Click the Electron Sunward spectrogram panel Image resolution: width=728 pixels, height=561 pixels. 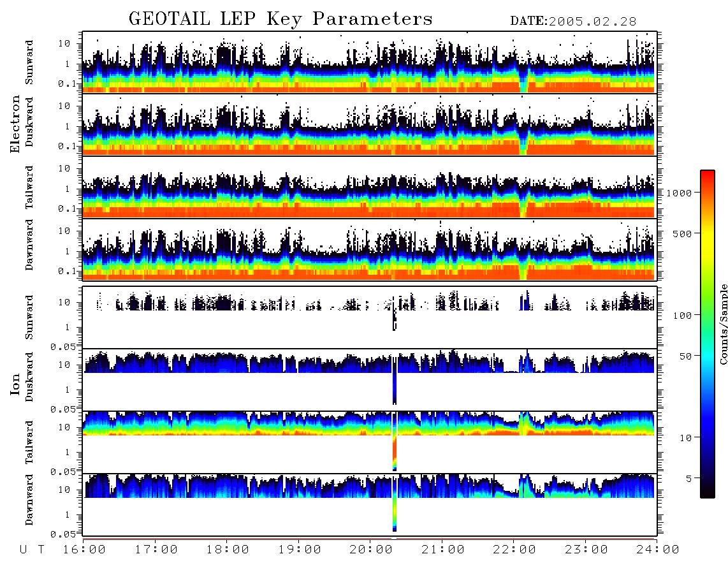(370, 62)
